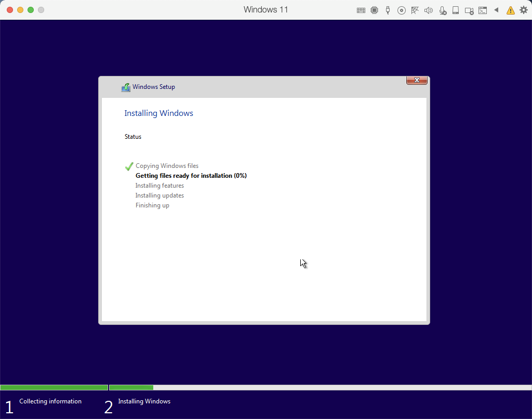This screenshot has height=419, width=532.
Task: Click the green checkmark beside Copying Windows files
Action: [x=129, y=166]
